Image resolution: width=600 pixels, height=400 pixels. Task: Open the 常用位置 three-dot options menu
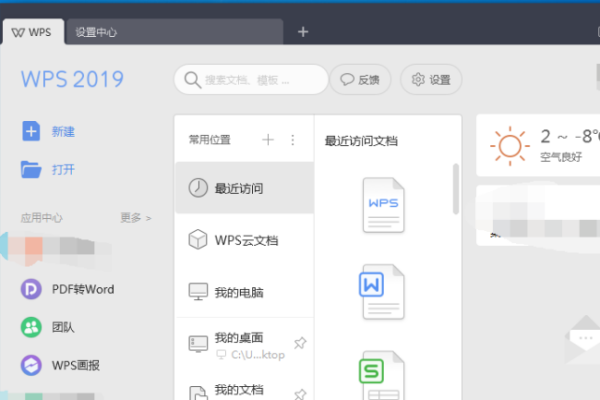point(293,140)
